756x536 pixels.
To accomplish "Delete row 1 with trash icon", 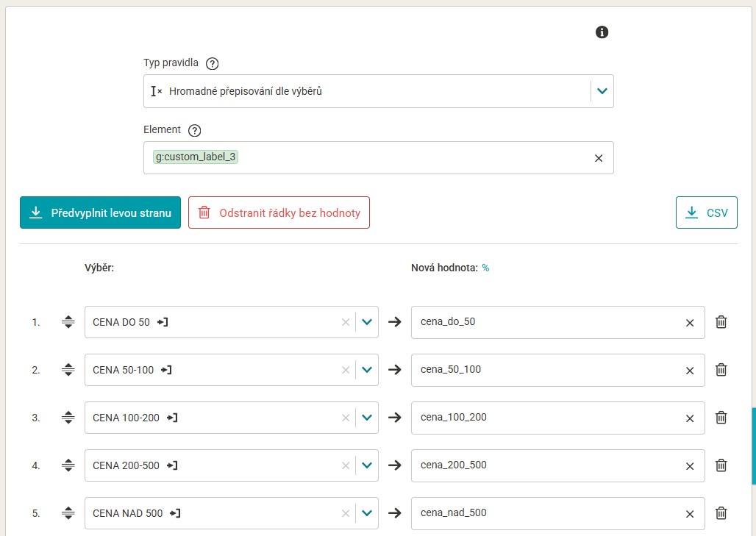I will pyautogui.click(x=721, y=322).
